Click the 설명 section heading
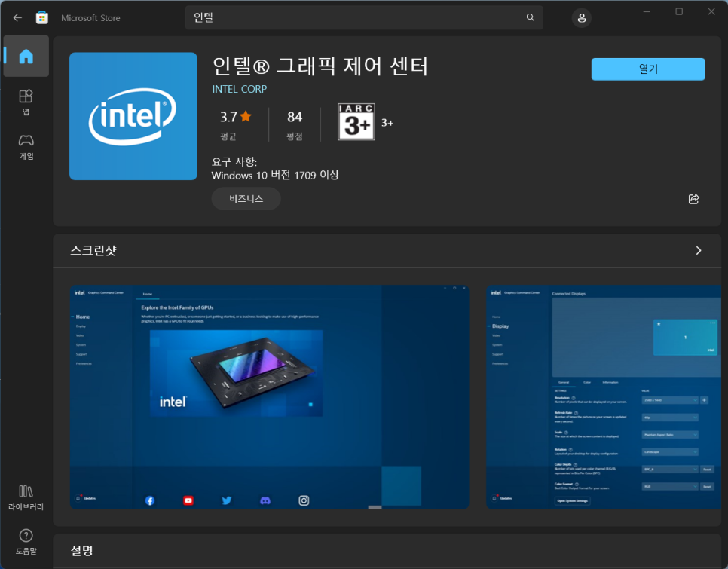Image resolution: width=728 pixels, height=569 pixels. [81, 551]
